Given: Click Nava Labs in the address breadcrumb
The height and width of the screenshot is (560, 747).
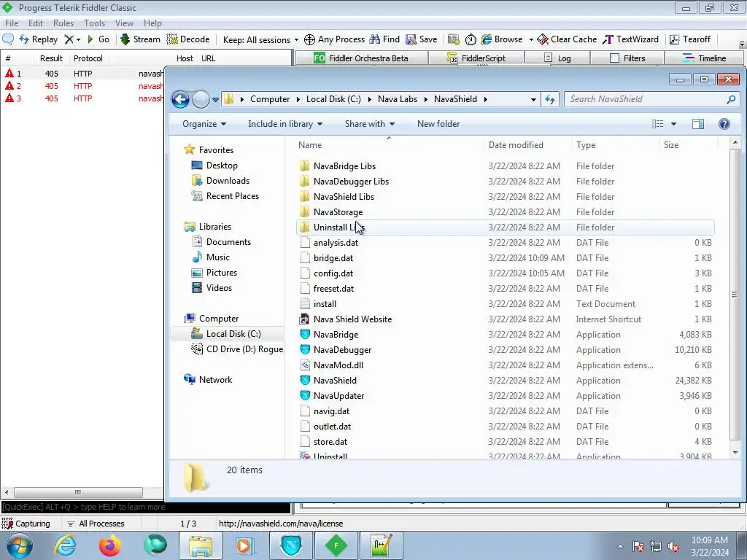Looking at the screenshot, I should pyautogui.click(x=398, y=99).
